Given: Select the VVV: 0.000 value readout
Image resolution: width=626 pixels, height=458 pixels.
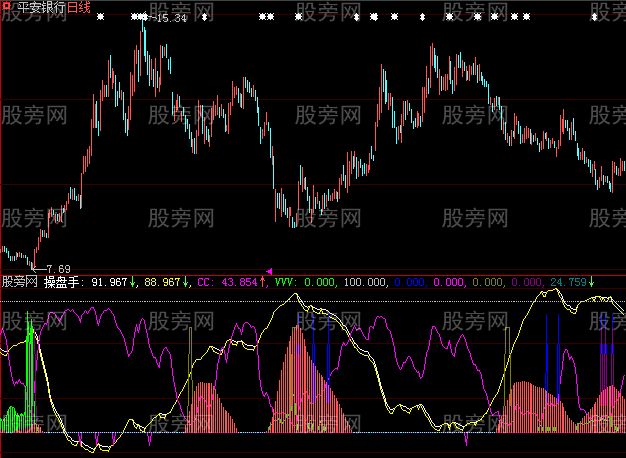Looking at the screenshot, I should [306, 282].
